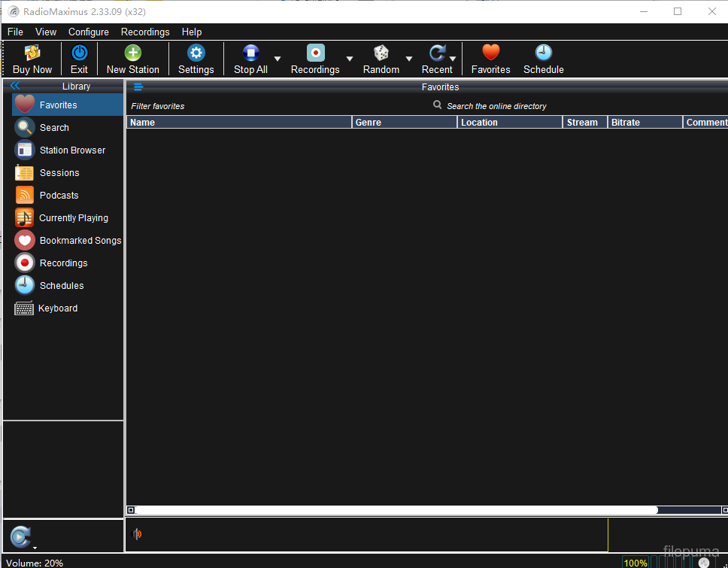Open Podcasts in the Library sidebar
This screenshot has width=728, height=568.
pos(59,196)
